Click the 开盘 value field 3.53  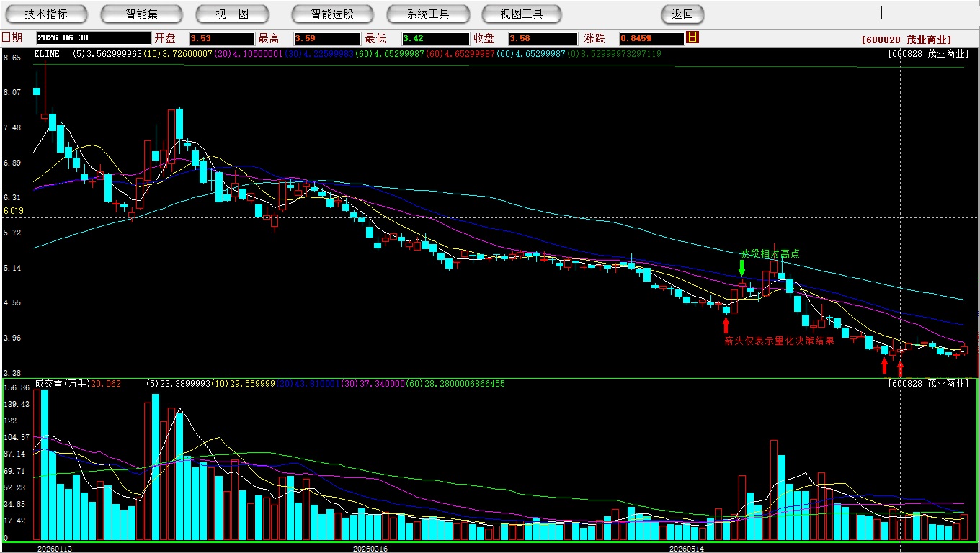tap(222, 38)
